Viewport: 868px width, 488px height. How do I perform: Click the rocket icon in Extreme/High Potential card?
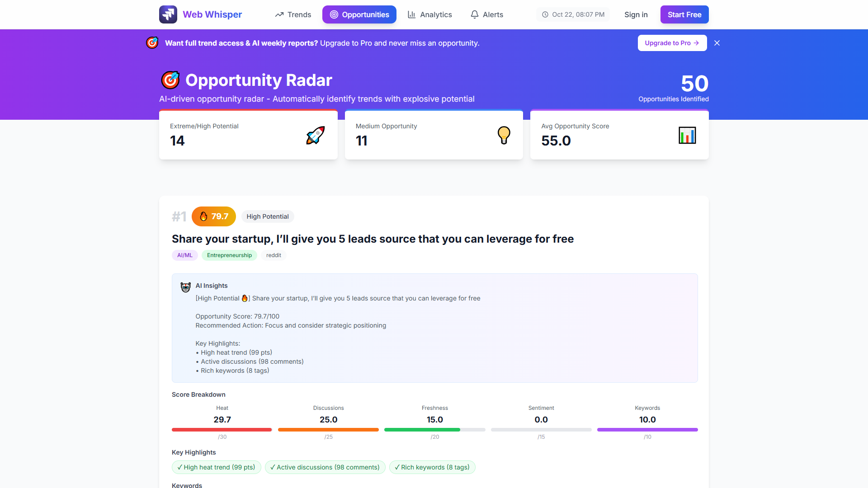315,135
